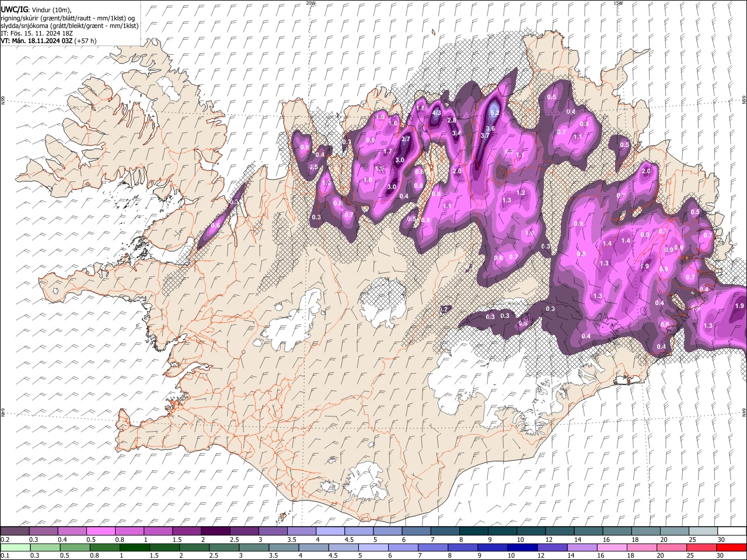Click the 2.8 precipitation value on the map
Screen dimensions: 747x560
[x=452, y=121]
